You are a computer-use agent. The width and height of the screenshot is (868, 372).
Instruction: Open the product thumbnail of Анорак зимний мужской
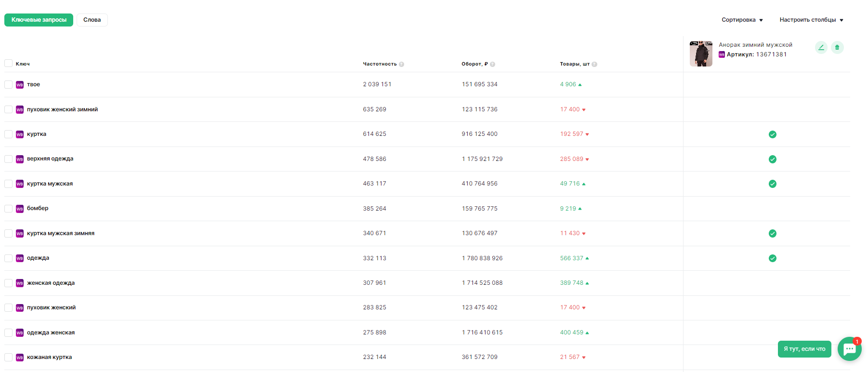pos(701,53)
